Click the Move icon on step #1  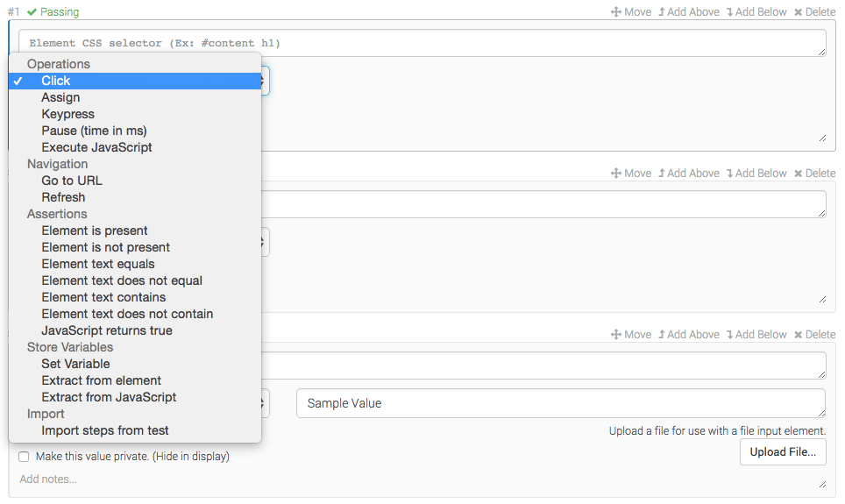pos(616,12)
